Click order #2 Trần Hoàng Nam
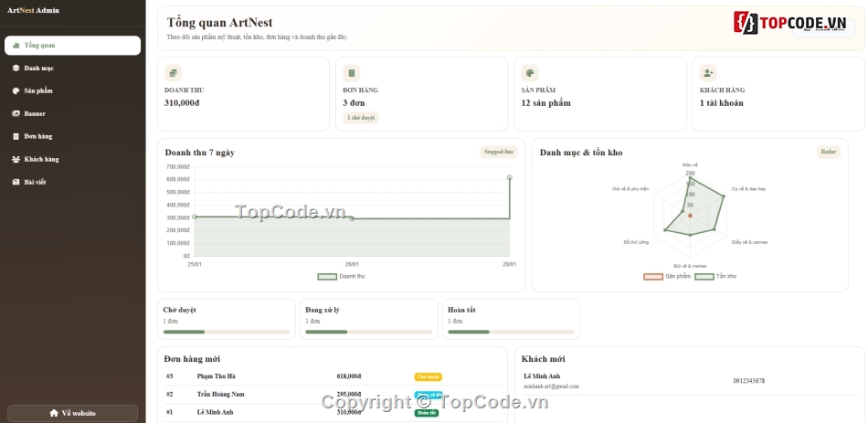 point(333,394)
